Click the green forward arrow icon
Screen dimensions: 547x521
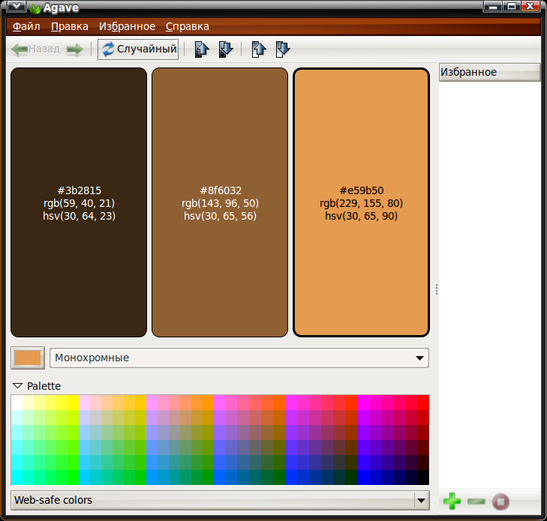pos(75,49)
